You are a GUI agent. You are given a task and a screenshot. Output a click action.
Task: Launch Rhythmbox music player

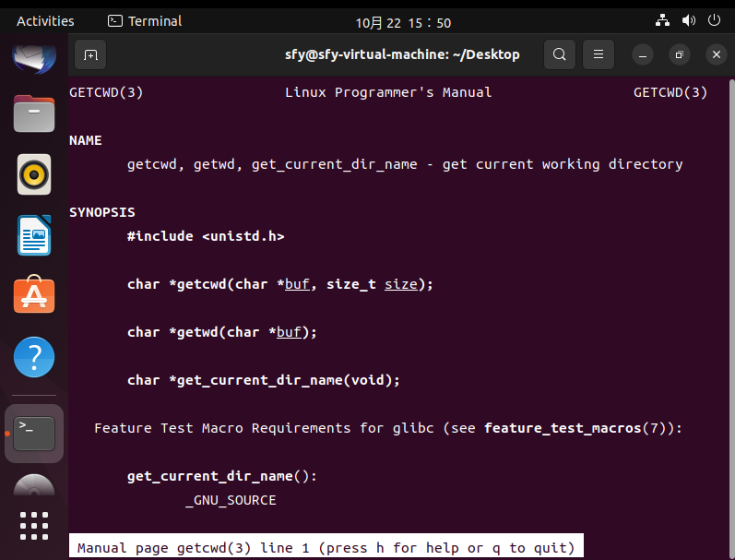tap(34, 174)
